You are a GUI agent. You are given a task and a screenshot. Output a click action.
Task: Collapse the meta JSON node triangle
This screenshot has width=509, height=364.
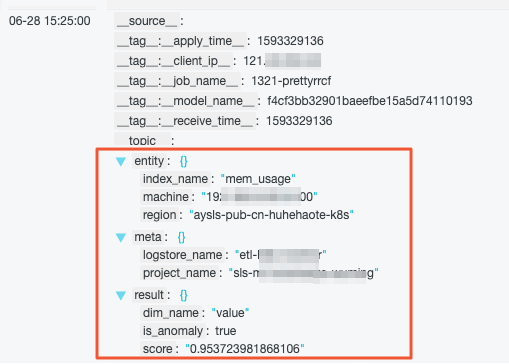click(x=121, y=238)
